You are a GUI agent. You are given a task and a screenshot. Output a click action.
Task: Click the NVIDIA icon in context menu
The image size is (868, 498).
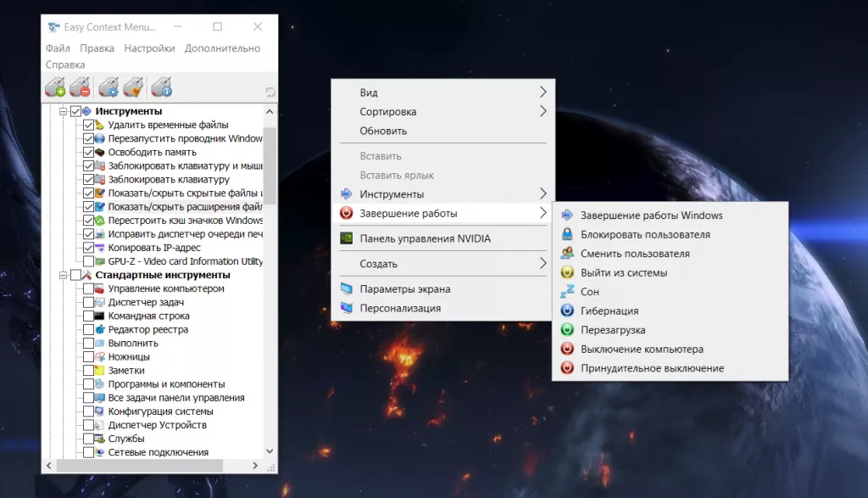[x=346, y=238]
